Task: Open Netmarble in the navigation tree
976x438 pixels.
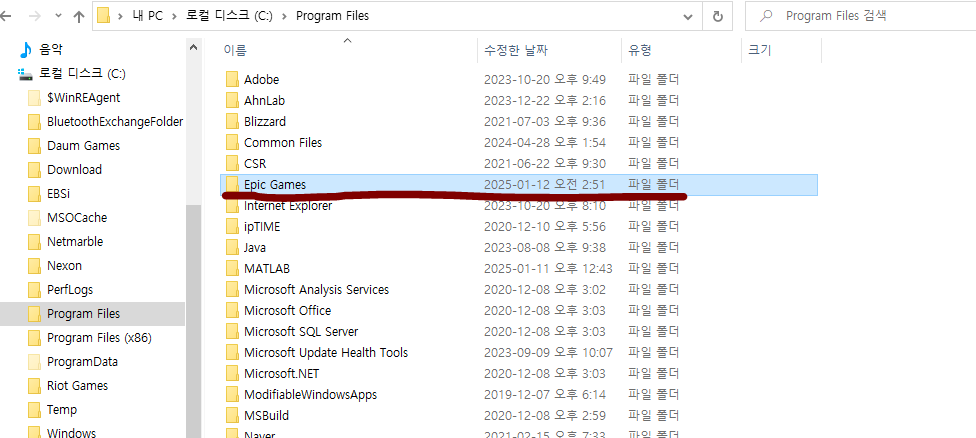Action: 75,241
